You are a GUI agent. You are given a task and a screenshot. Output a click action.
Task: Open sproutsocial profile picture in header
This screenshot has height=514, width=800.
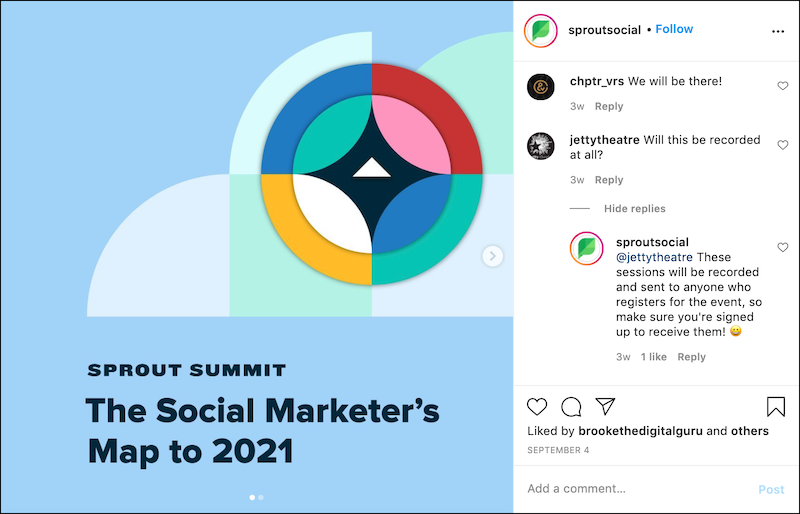541,31
